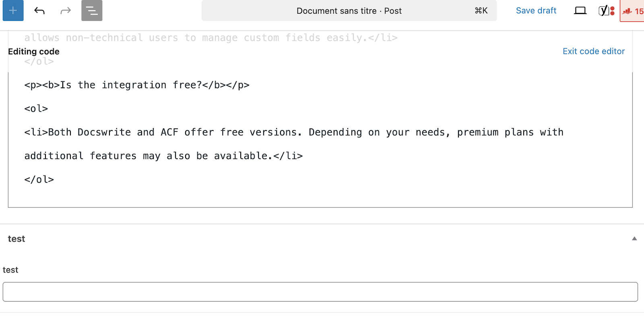Undo the last change
This screenshot has height=323, width=644.
(x=39, y=10)
